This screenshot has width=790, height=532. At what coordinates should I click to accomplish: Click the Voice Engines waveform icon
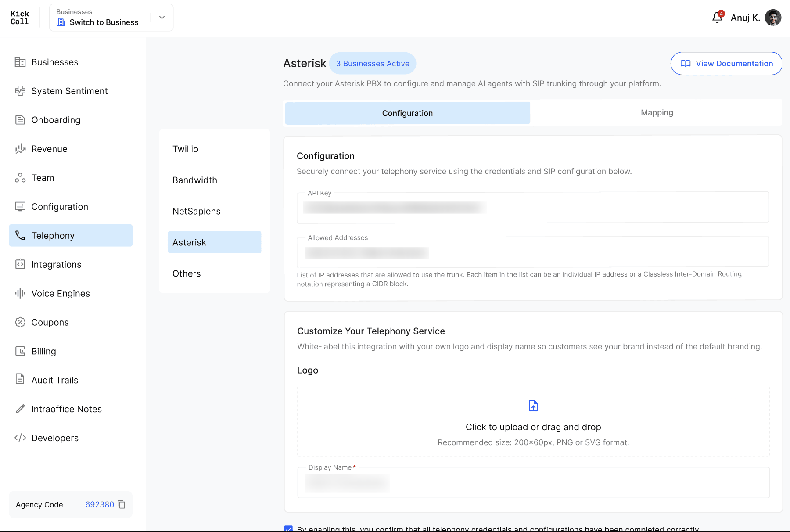20,293
